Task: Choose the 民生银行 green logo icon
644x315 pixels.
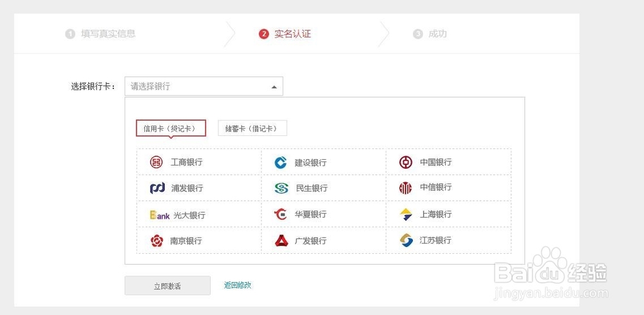Action: click(281, 188)
